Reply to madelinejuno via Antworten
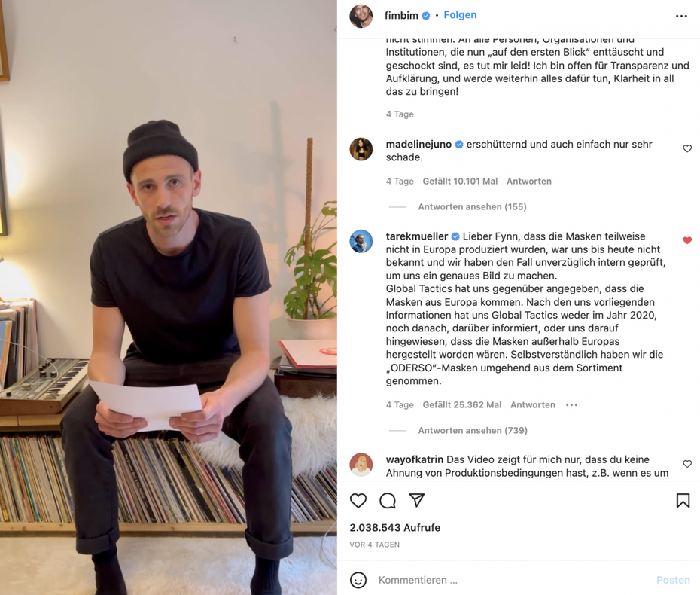This screenshot has width=700, height=595. click(529, 182)
